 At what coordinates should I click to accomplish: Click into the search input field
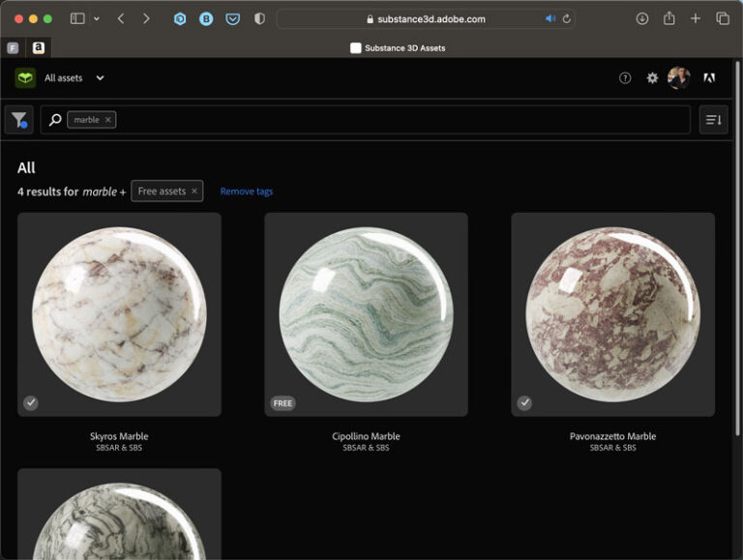[x=387, y=120]
